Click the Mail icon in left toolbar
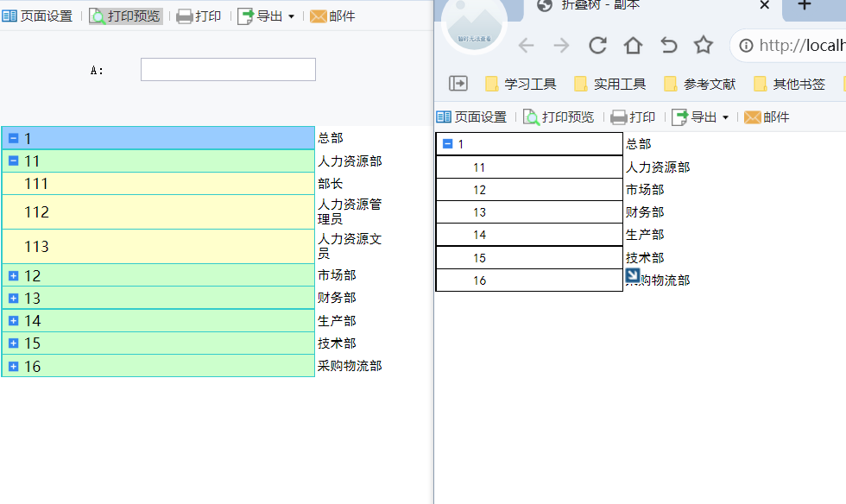 click(x=319, y=16)
